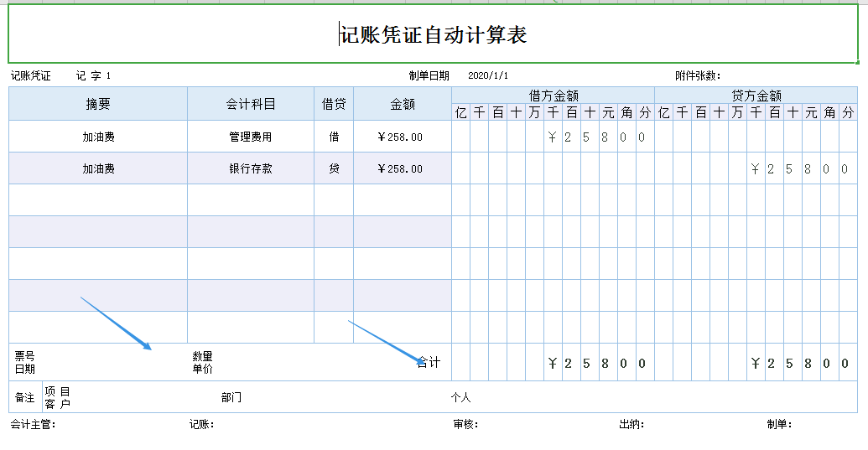Select the 摘要 column header
The image size is (868, 450).
coord(98,104)
